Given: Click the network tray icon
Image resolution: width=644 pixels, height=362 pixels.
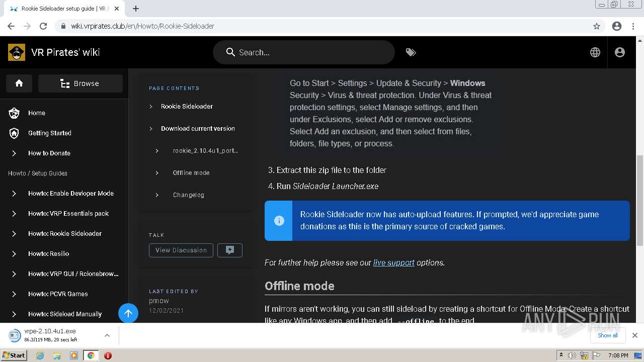Looking at the screenshot, I should tap(584, 355).
